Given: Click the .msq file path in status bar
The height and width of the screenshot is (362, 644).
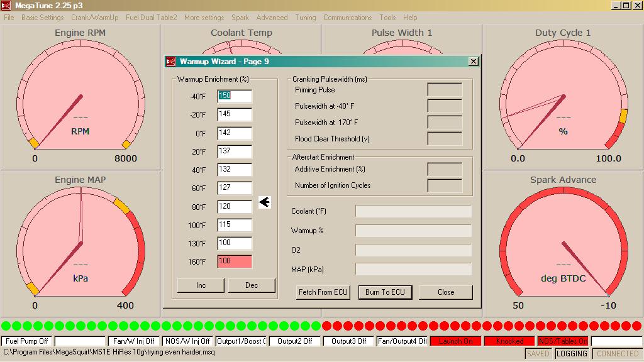Looking at the screenshot, I should pos(109,352).
